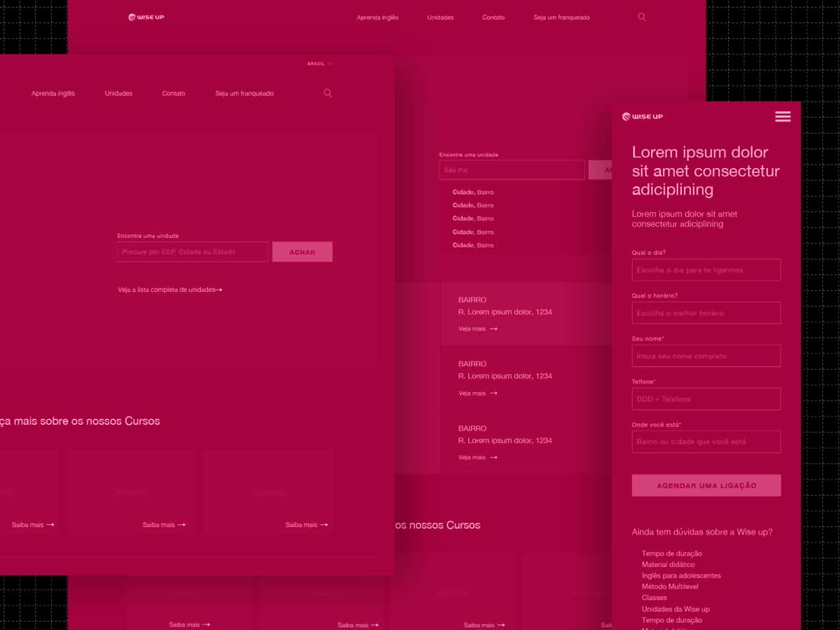This screenshot has height=630, width=840.
Task: Open Unidades in the top header menu
Action: coord(440,17)
